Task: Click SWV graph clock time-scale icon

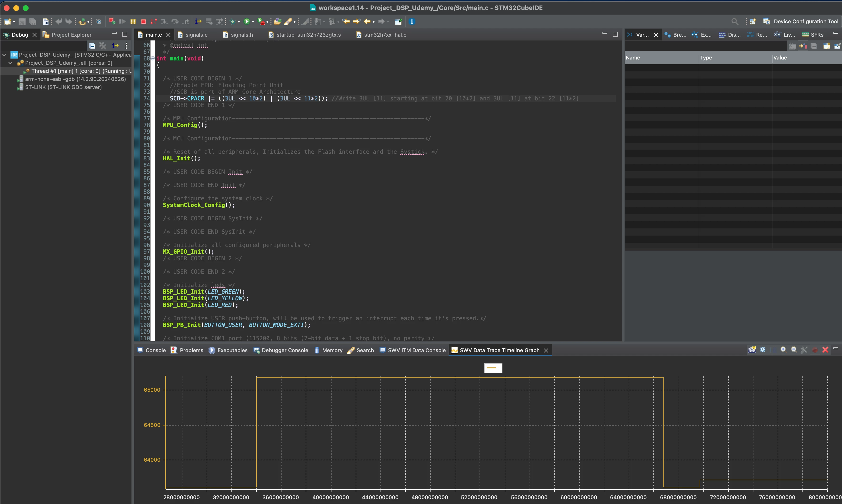Action: [x=762, y=350]
